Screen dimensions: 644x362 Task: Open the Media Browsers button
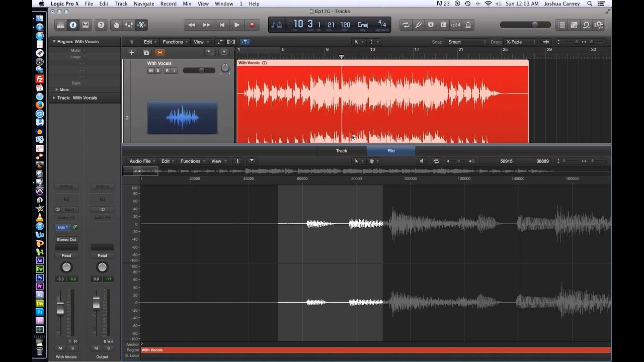(599, 25)
